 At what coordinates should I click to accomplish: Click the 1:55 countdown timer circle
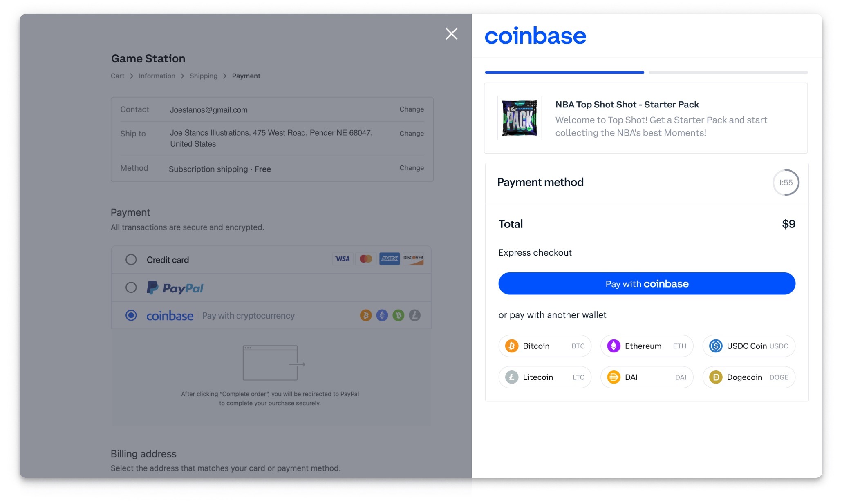pyautogui.click(x=786, y=183)
